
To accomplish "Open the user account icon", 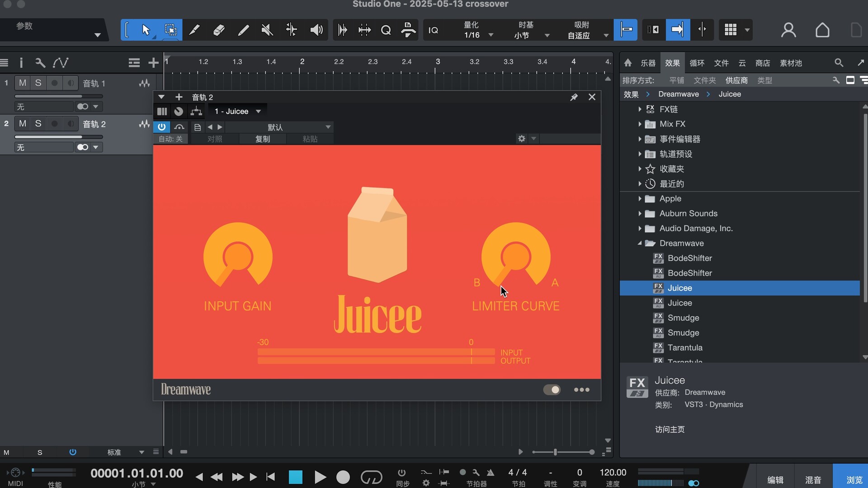I will point(788,30).
